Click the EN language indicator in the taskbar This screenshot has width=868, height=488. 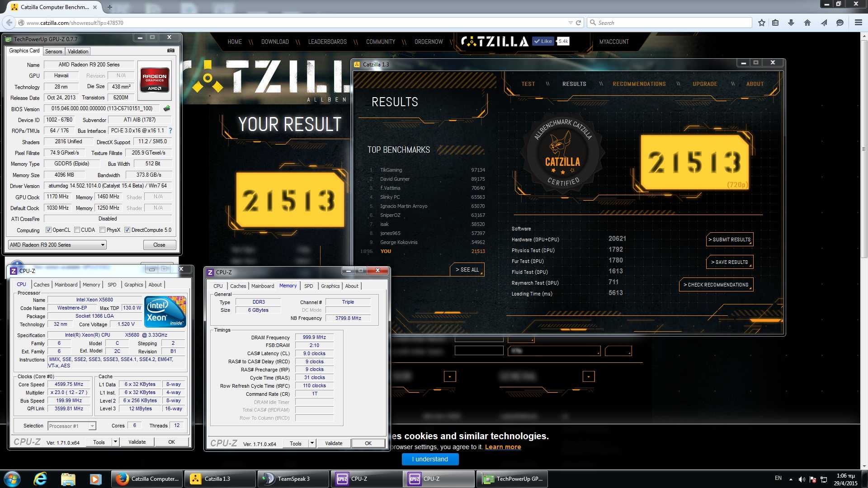[x=778, y=478]
